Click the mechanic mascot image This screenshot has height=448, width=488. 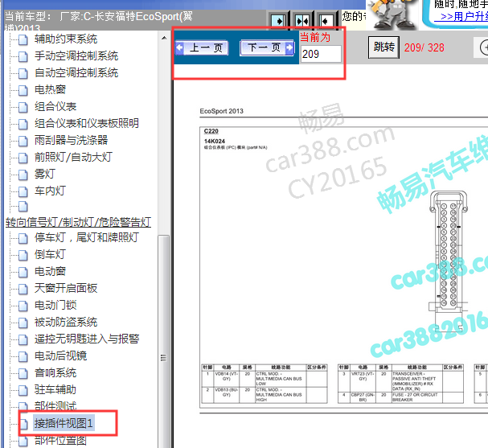coord(392,14)
